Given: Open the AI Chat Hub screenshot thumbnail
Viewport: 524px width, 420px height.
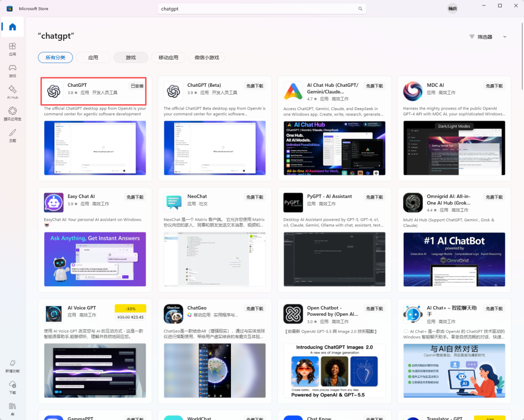Looking at the screenshot, I should pyautogui.click(x=334, y=148).
